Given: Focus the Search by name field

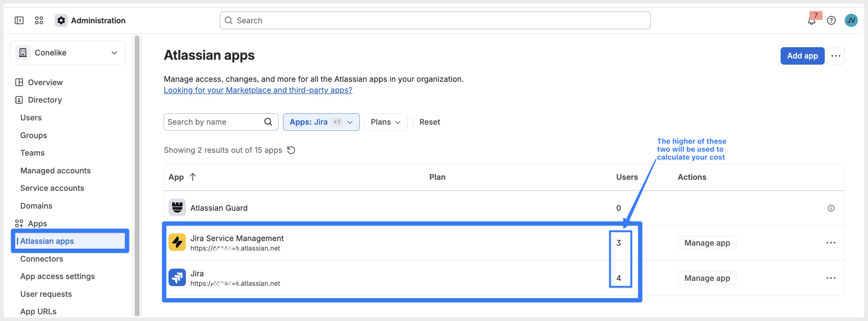Looking at the screenshot, I should pos(221,122).
